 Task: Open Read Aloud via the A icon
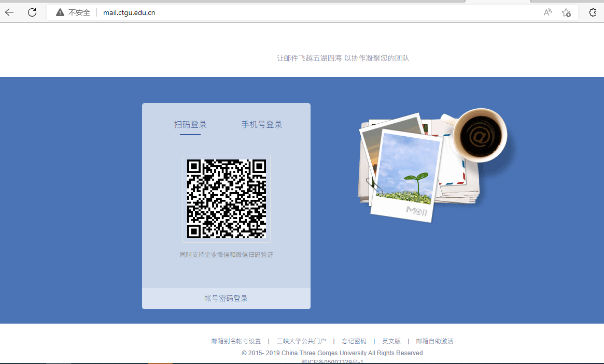[x=547, y=12]
